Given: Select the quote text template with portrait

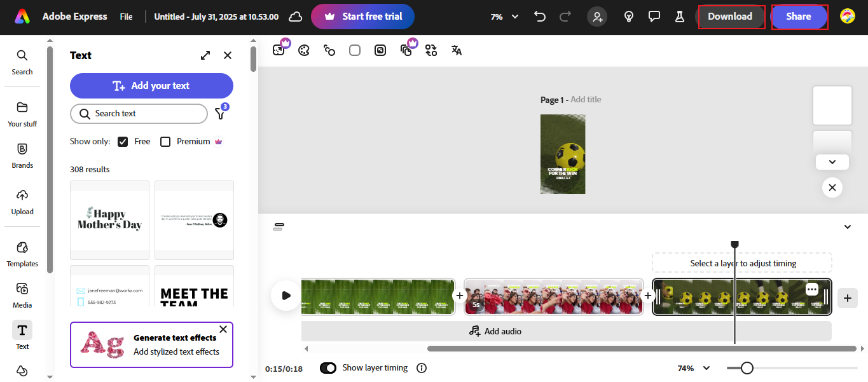Looking at the screenshot, I should click(x=194, y=220).
